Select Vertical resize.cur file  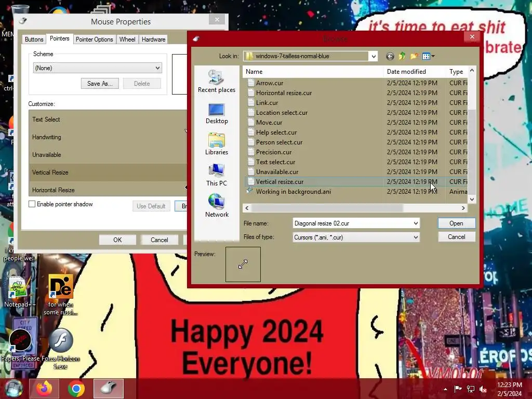(356, 181)
